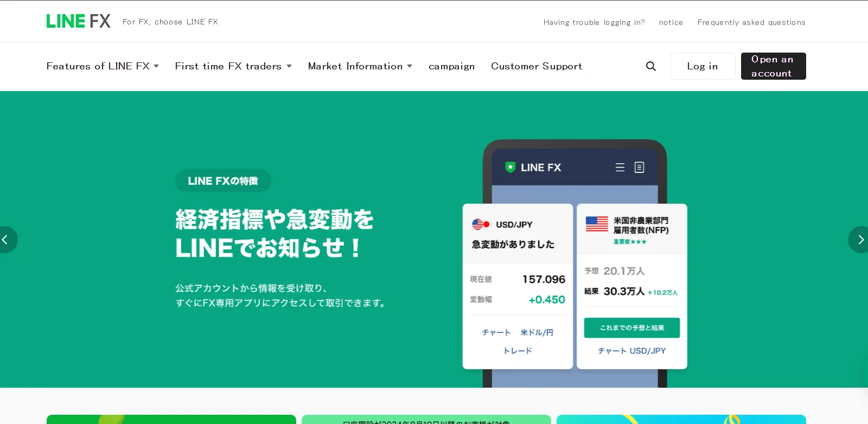Click the 米国非農業部門 雇用者数(NFP) title

pos(641,226)
